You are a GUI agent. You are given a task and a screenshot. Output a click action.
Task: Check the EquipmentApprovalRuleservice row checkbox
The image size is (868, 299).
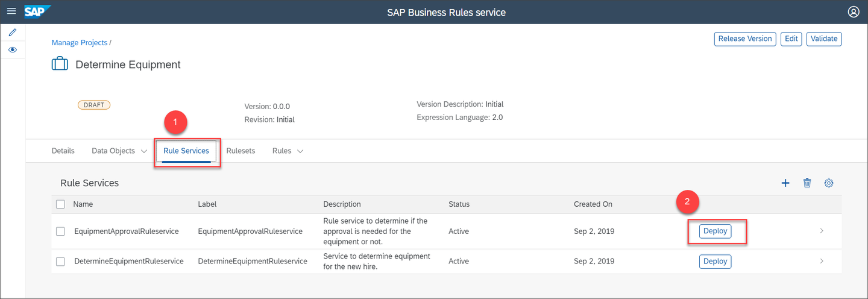coord(60,231)
